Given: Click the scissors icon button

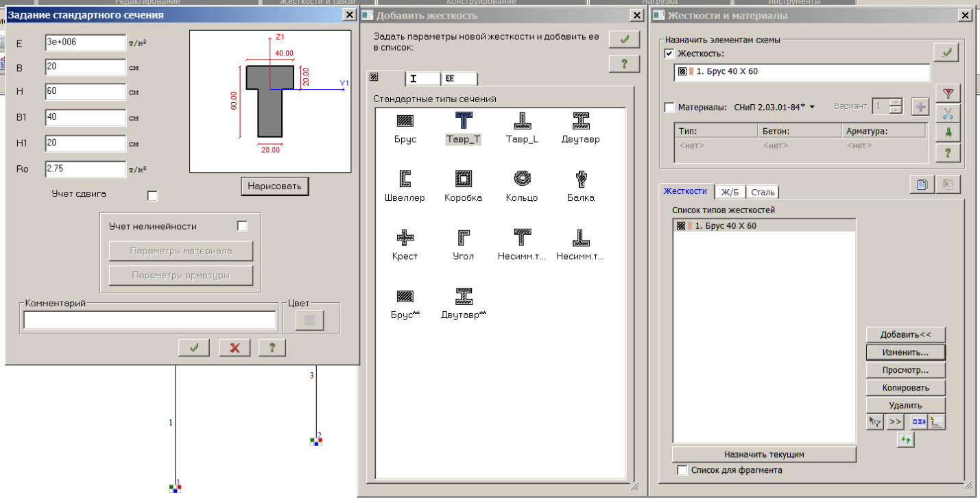Looking at the screenshot, I should 948,113.
